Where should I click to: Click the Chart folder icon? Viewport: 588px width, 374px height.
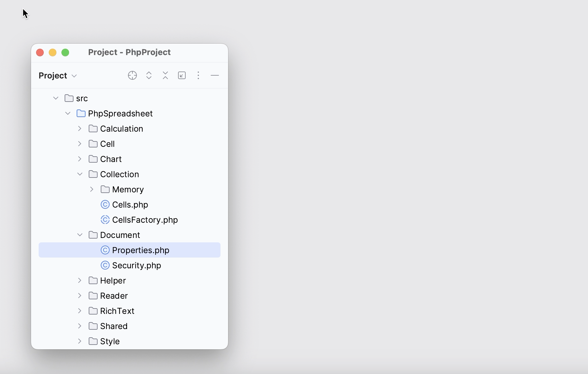point(93,159)
